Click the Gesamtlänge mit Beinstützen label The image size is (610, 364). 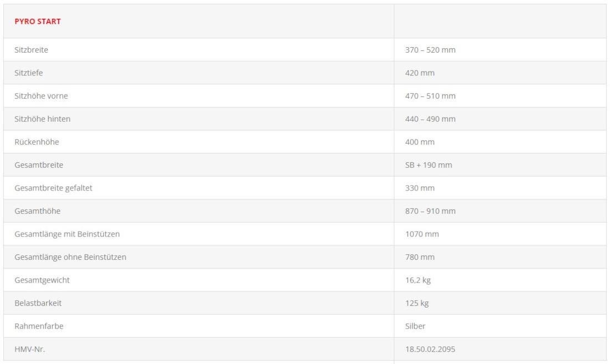coord(67,234)
